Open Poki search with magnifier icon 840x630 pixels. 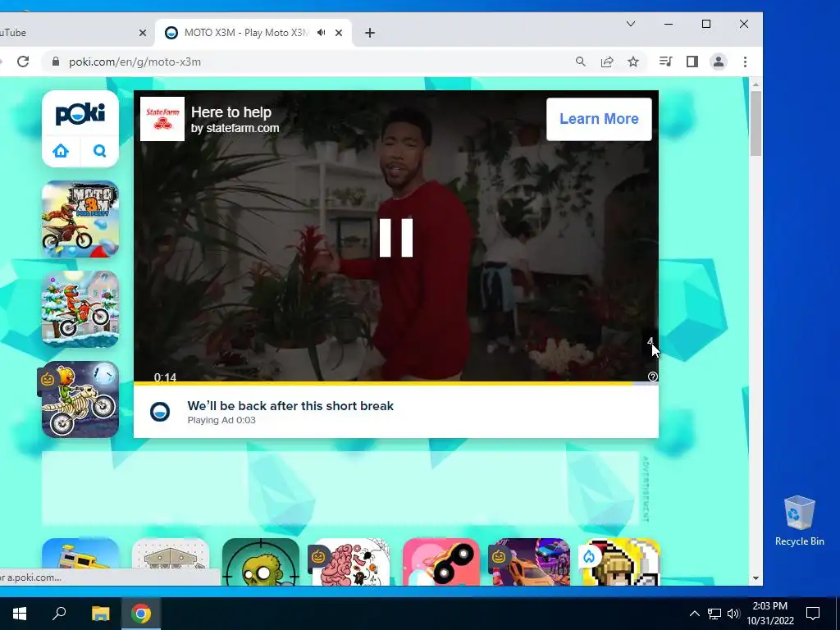coord(99,151)
